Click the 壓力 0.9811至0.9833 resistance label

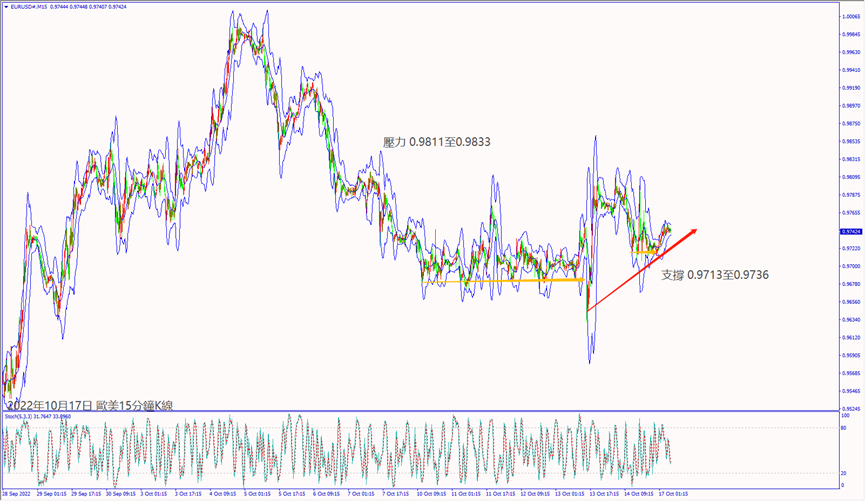point(437,143)
